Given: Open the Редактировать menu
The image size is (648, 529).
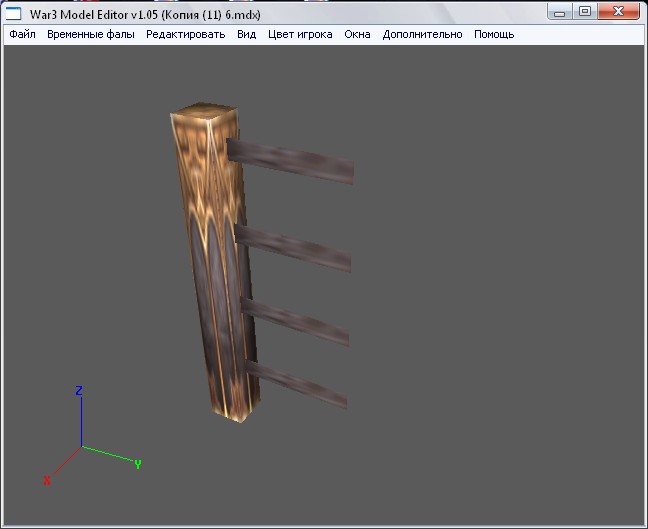Looking at the screenshot, I should 186,34.
